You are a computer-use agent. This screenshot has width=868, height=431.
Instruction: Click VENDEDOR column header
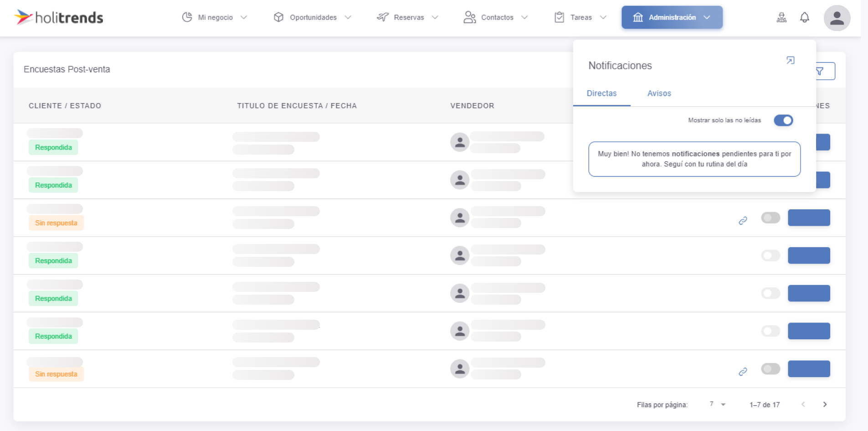tap(472, 106)
